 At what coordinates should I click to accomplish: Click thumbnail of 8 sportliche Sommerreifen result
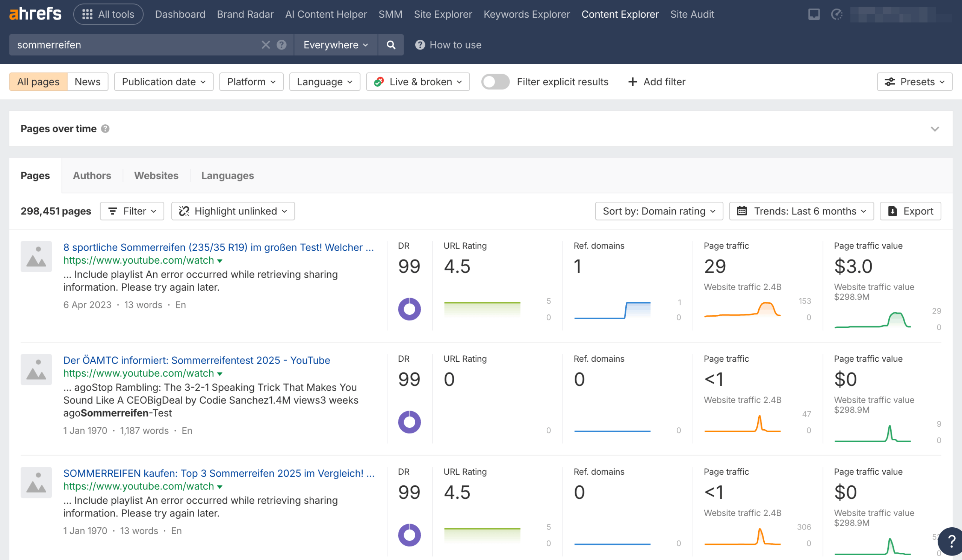tap(36, 257)
